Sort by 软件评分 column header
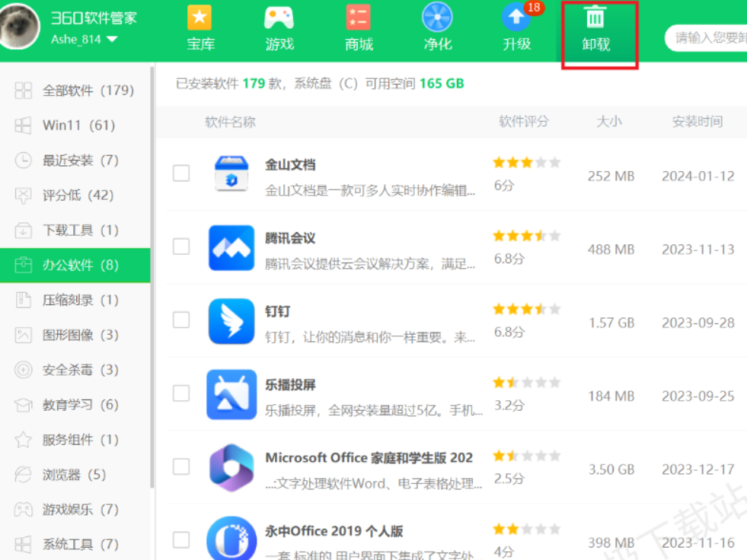The height and width of the screenshot is (560, 747). click(524, 122)
